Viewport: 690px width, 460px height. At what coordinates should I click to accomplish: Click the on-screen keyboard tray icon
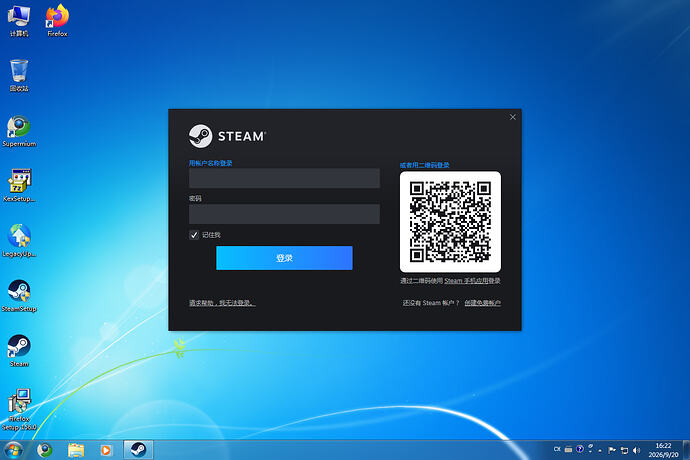pyautogui.click(x=569, y=449)
